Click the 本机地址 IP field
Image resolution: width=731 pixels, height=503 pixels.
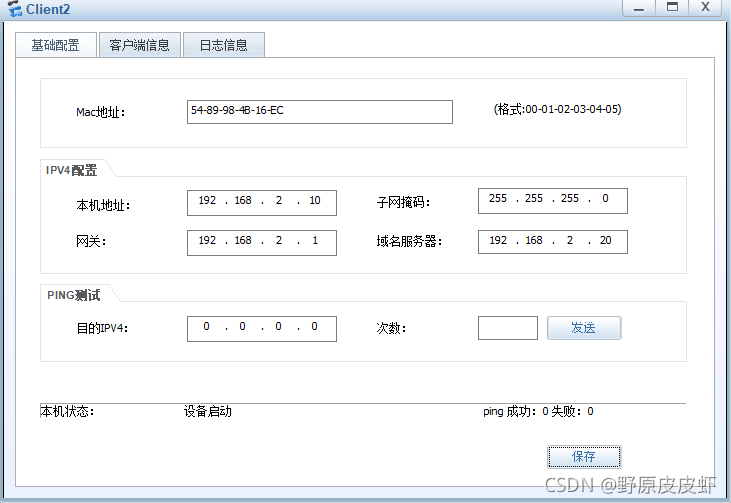click(262, 203)
